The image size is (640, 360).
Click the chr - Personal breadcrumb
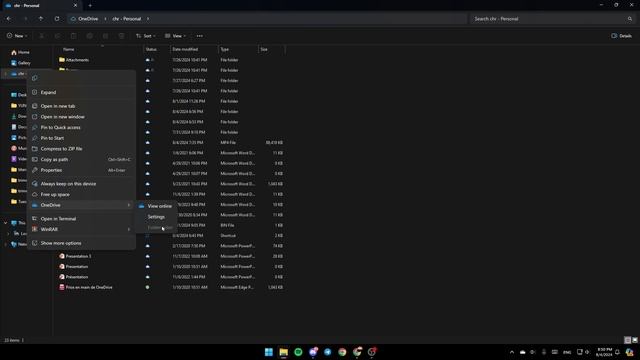point(127,19)
